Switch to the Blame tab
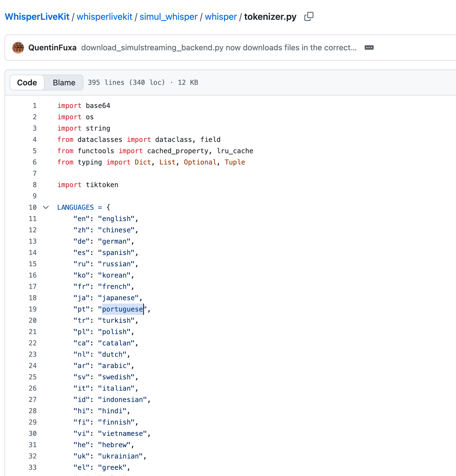This screenshot has height=476, width=456. pyautogui.click(x=64, y=83)
